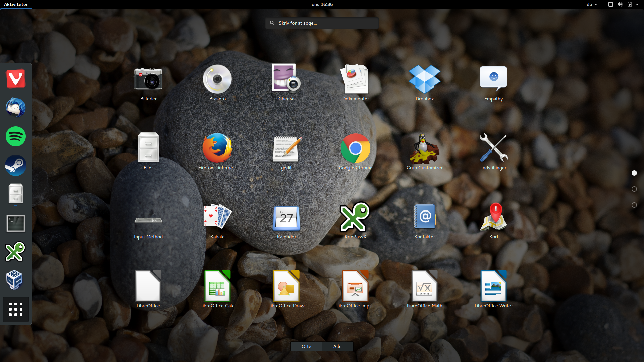Open Grub Customizer
Viewport: 644px width, 362px height.
(425, 152)
